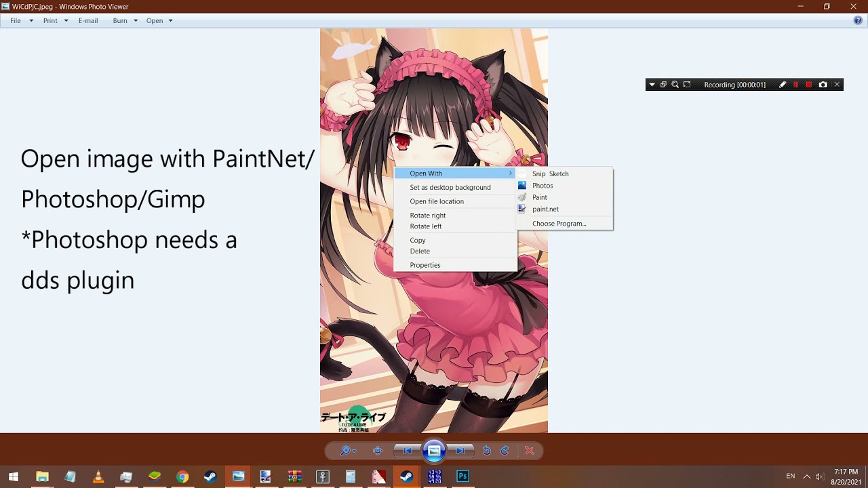Click the volume speaker icon
This screenshot has height=488, width=868.
[x=820, y=476]
